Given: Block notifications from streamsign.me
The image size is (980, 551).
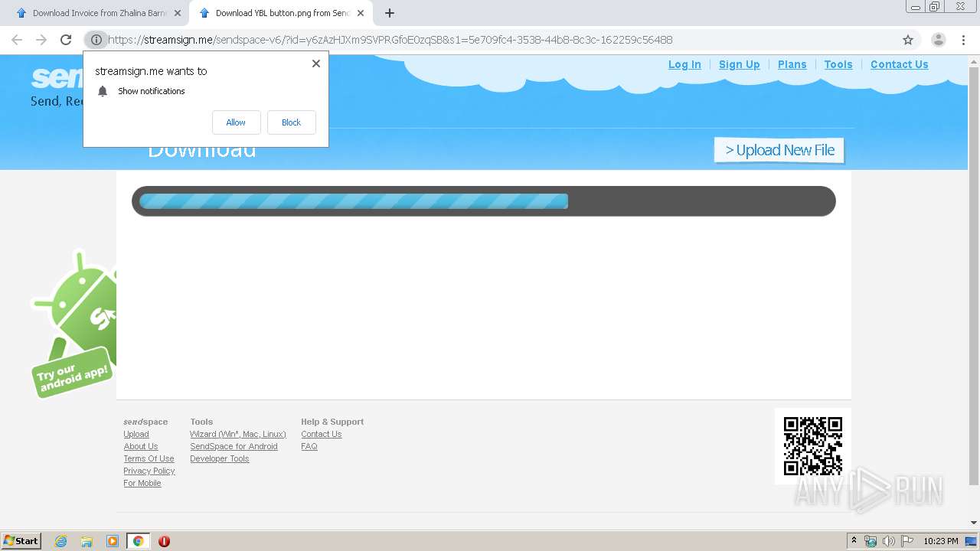Looking at the screenshot, I should pos(291,122).
